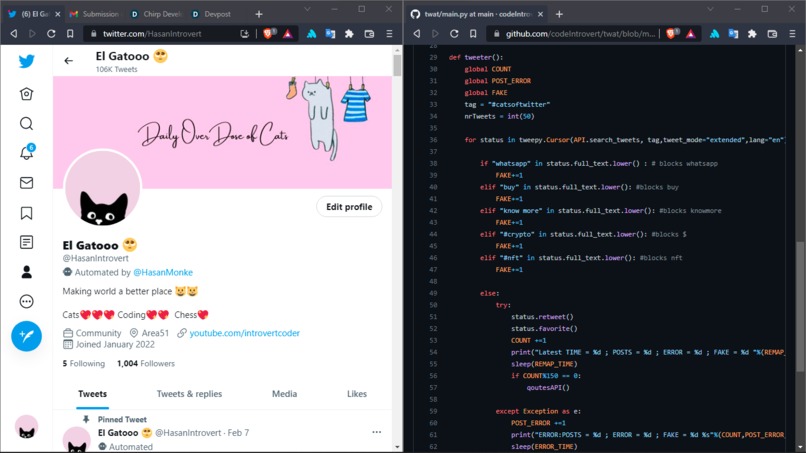Go back in the Twitter browser window
806x453 pixels.
[x=14, y=33]
